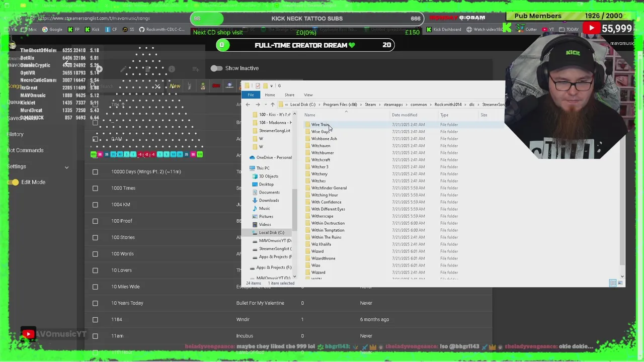Check box for 1184 song
This screenshot has height=362, width=644.
click(x=95, y=320)
